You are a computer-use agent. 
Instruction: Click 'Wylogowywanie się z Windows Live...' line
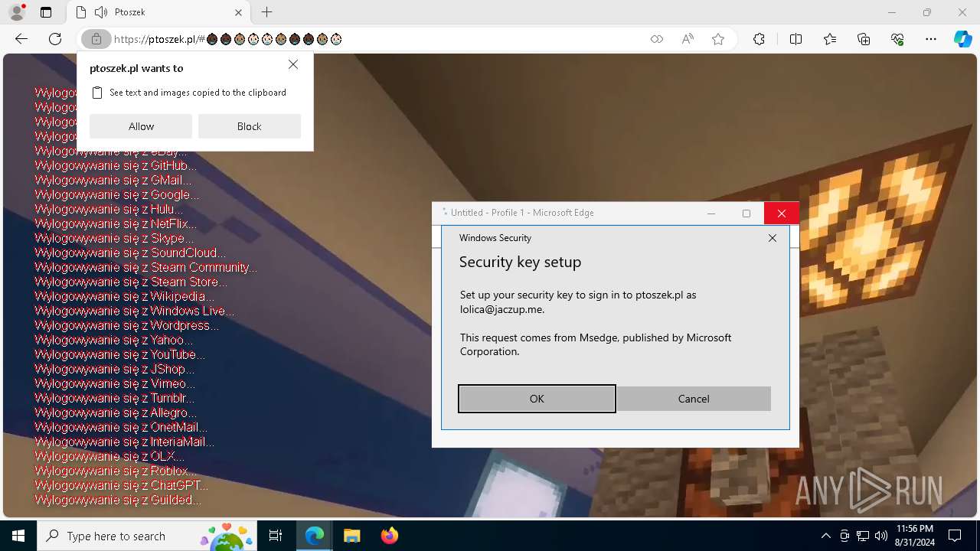pyautogui.click(x=135, y=311)
